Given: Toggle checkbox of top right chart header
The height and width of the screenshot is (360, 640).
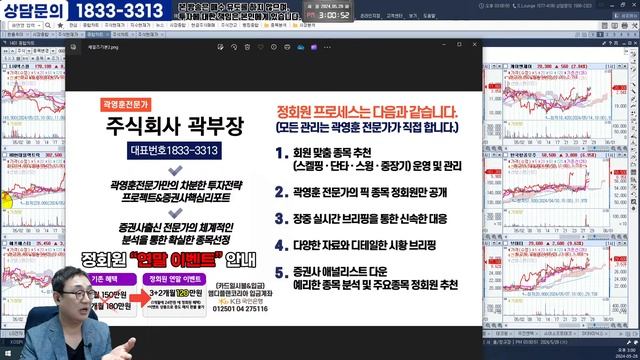Looking at the screenshot, I should pos(505,66).
